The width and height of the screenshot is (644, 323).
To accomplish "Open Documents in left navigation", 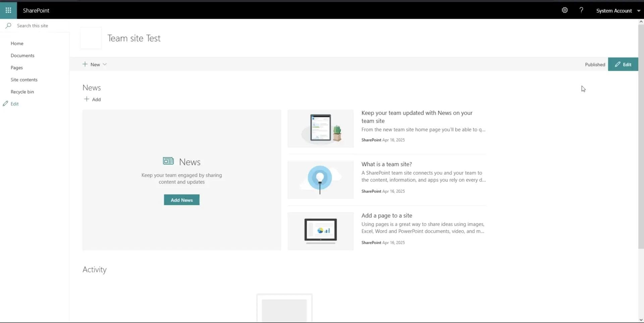I will click(x=22, y=56).
